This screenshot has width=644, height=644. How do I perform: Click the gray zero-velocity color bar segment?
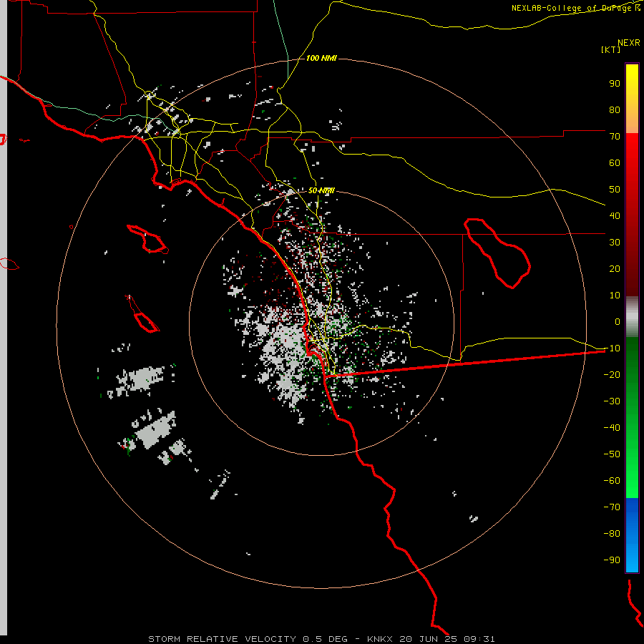[x=632, y=317]
